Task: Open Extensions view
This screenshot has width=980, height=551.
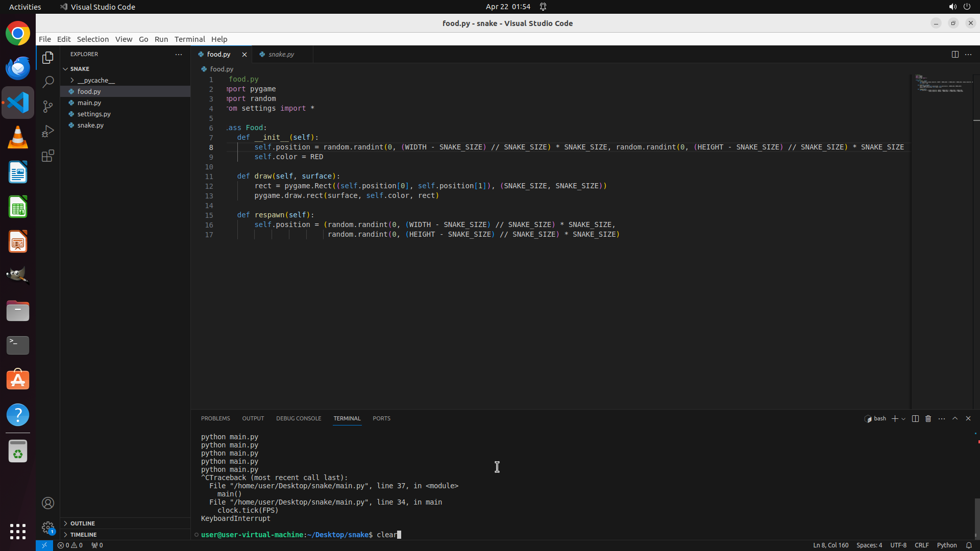Action: coord(48,156)
